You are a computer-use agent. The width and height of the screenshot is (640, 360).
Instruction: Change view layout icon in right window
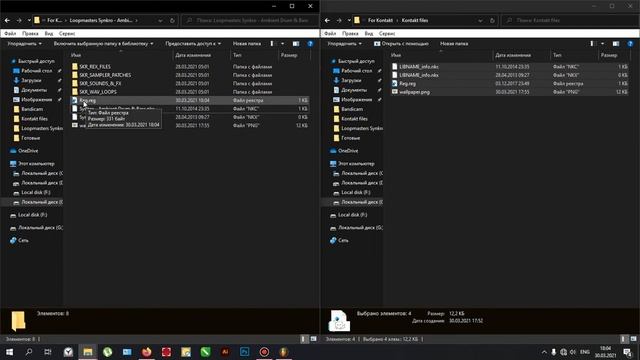pyautogui.click(x=592, y=44)
